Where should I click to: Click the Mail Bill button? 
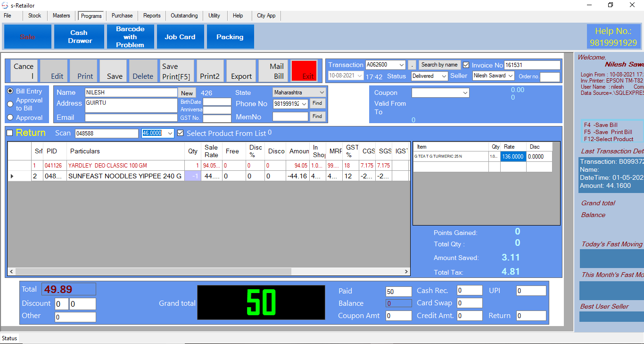tap(277, 71)
